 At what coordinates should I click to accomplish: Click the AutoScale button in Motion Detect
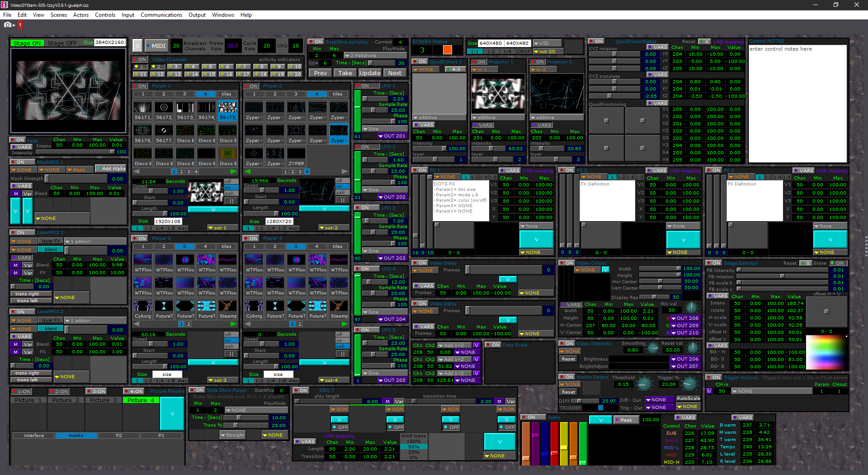[688, 399]
